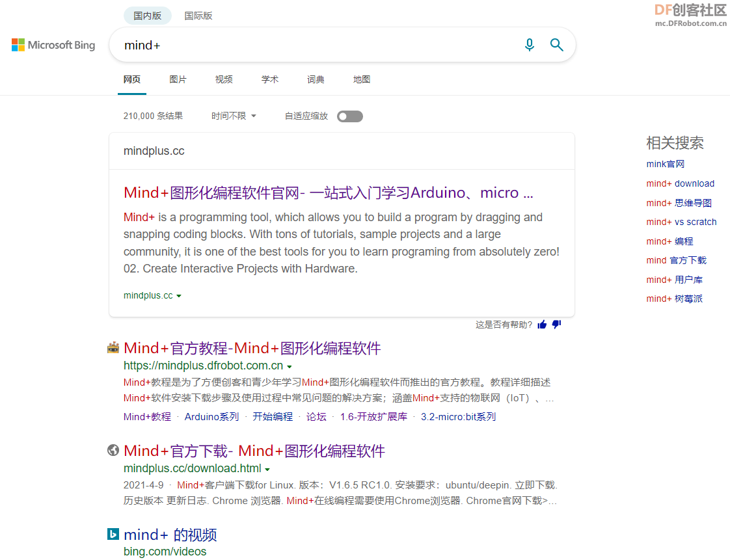Click the thumbs down feedback icon
The height and width of the screenshot is (560, 730).
click(x=556, y=325)
